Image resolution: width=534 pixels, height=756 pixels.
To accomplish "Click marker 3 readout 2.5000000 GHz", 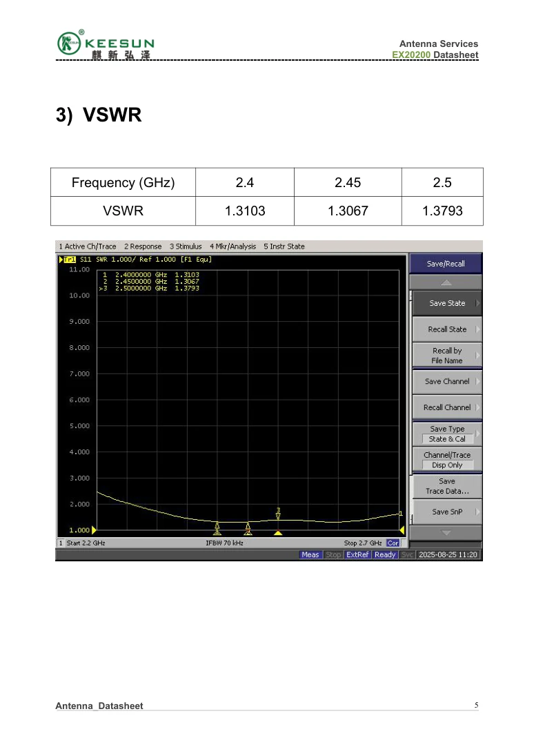I will [x=141, y=289].
